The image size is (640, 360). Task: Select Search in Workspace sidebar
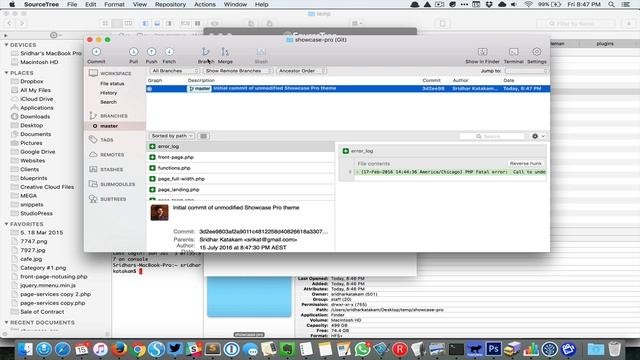108,102
